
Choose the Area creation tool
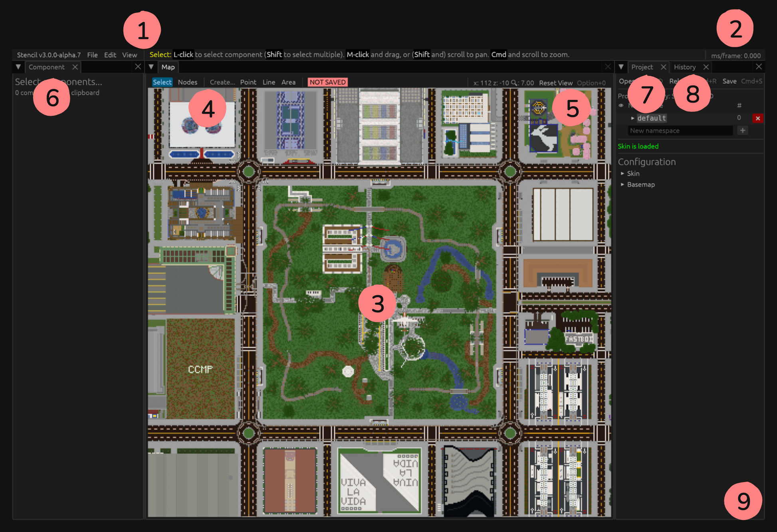click(x=288, y=82)
